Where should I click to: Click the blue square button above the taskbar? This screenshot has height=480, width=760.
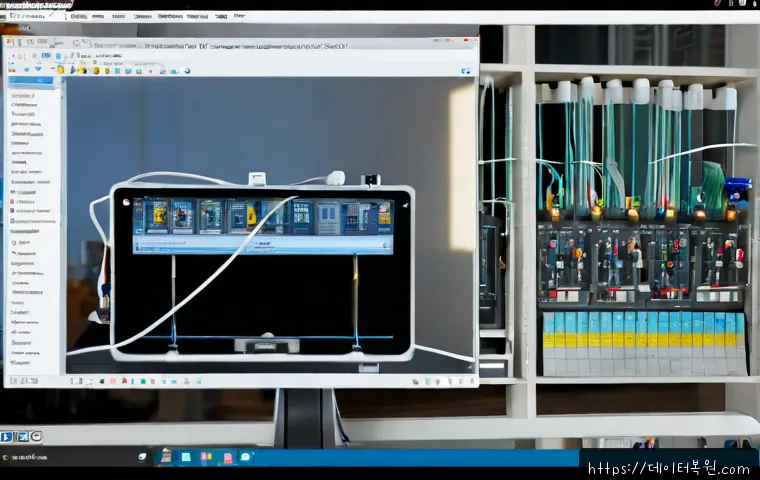pos(6,437)
